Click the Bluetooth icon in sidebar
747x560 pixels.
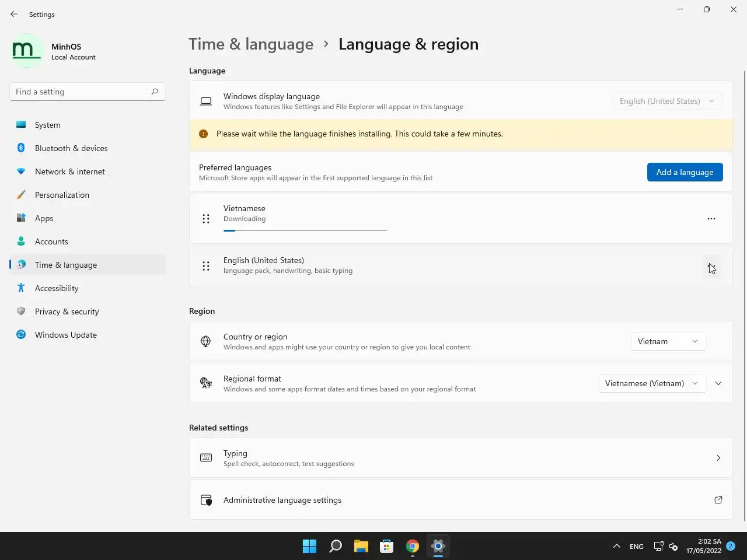click(21, 148)
